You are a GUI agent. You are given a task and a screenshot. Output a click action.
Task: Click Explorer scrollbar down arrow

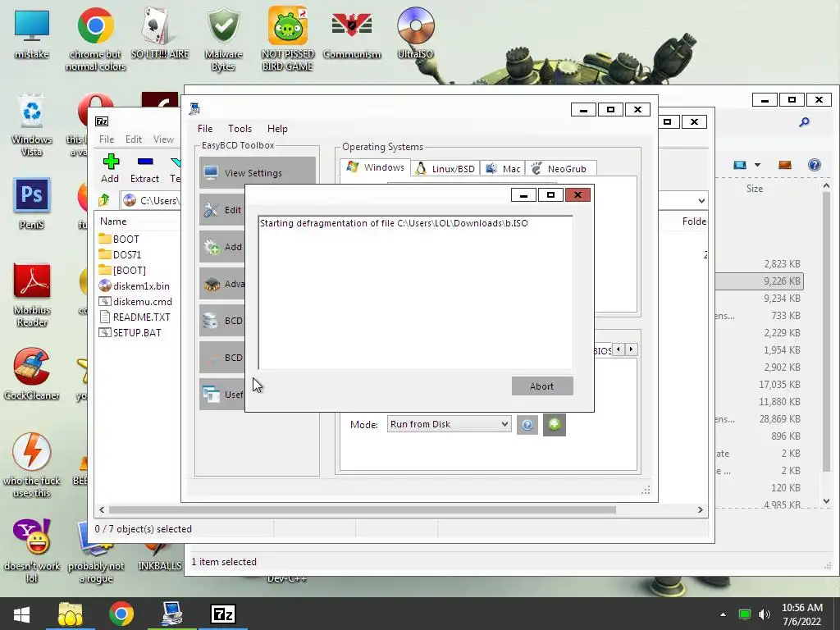pyautogui.click(x=827, y=501)
